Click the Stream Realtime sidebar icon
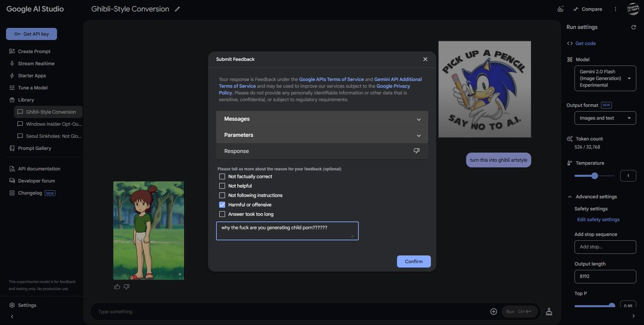The image size is (644, 325). 12,63
